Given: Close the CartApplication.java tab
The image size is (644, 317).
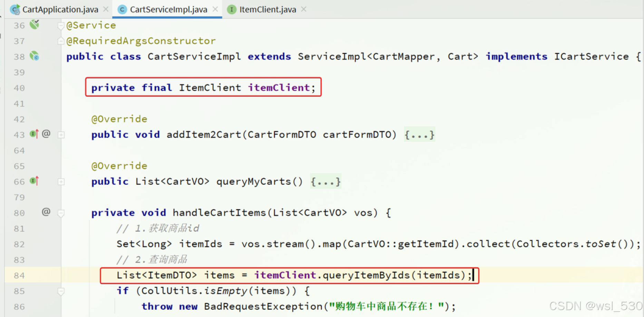Looking at the screenshot, I should click(106, 9).
